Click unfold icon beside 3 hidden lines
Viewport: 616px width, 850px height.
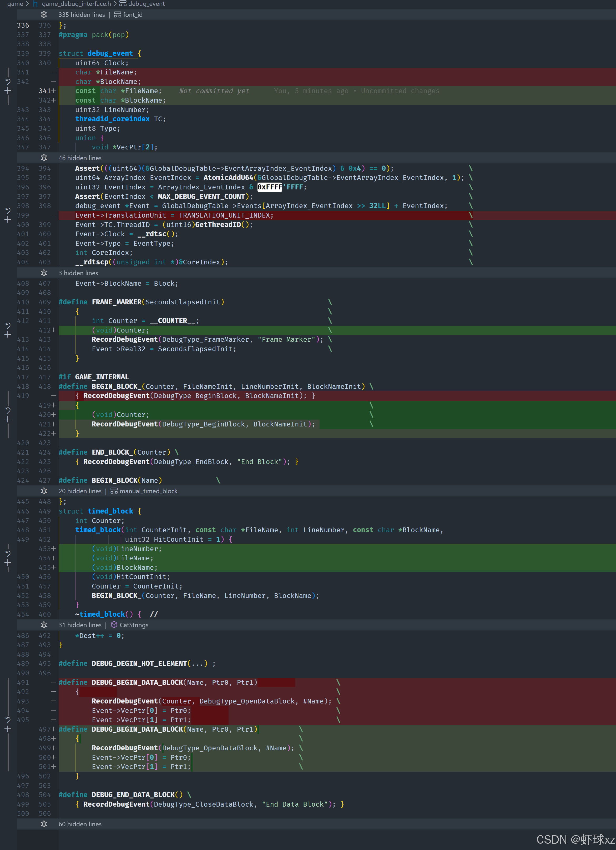(x=44, y=273)
